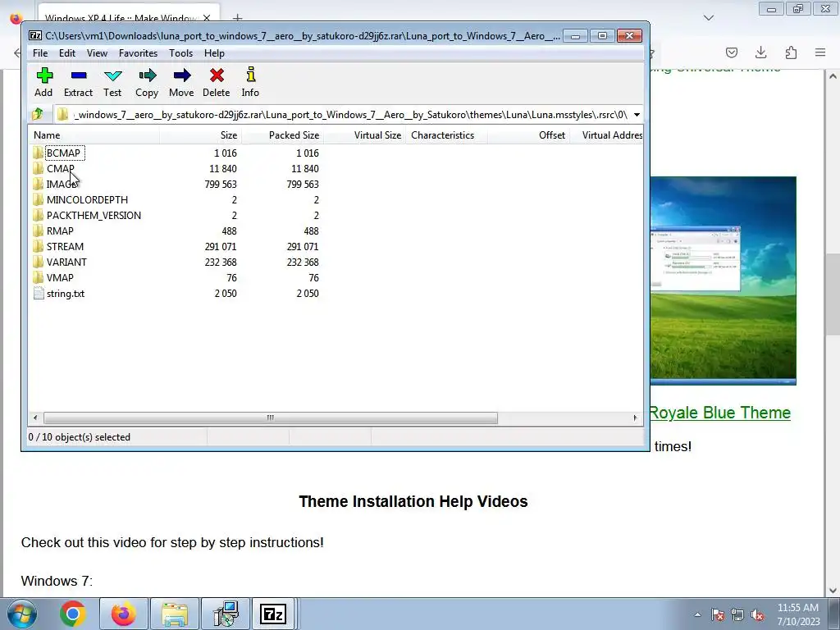Click the left scroll arrow in file list
840x630 pixels.
click(x=35, y=418)
